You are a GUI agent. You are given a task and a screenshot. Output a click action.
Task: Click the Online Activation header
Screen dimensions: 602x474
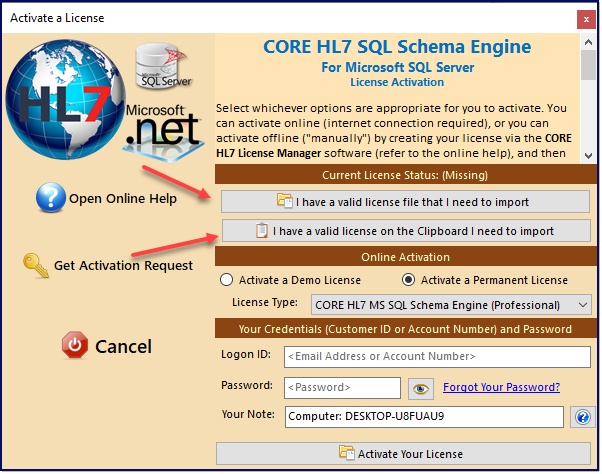(405, 257)
